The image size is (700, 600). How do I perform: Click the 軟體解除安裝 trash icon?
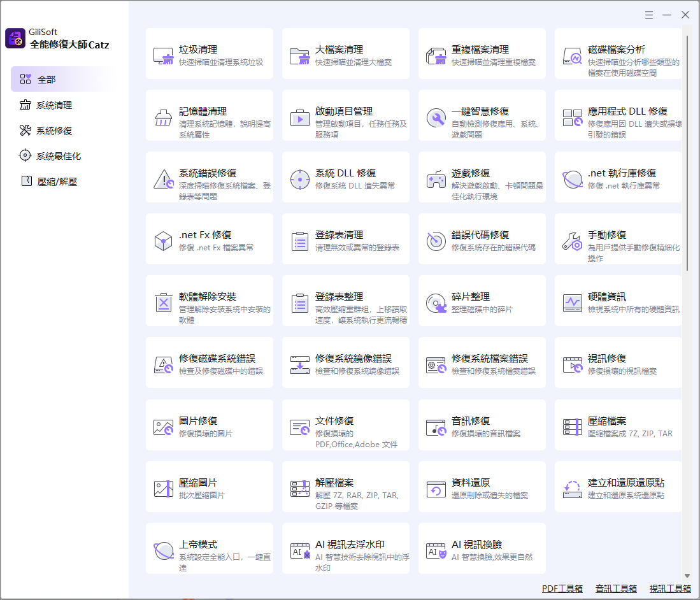click(164, 303)
